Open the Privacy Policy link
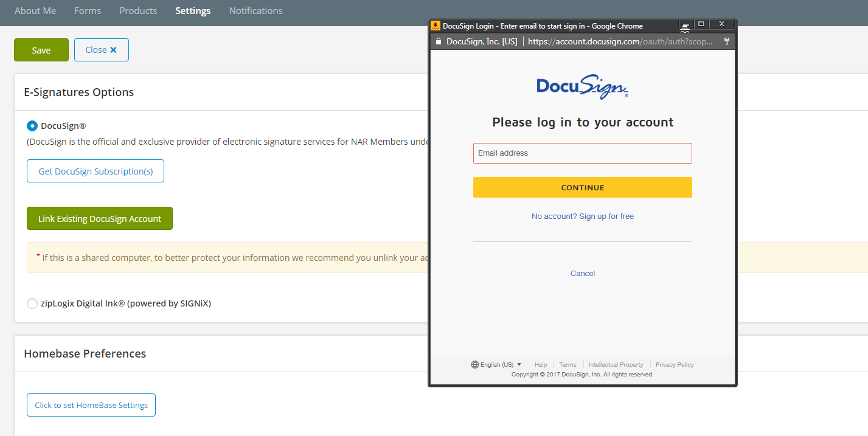868x436 pixels. [674, 364]
